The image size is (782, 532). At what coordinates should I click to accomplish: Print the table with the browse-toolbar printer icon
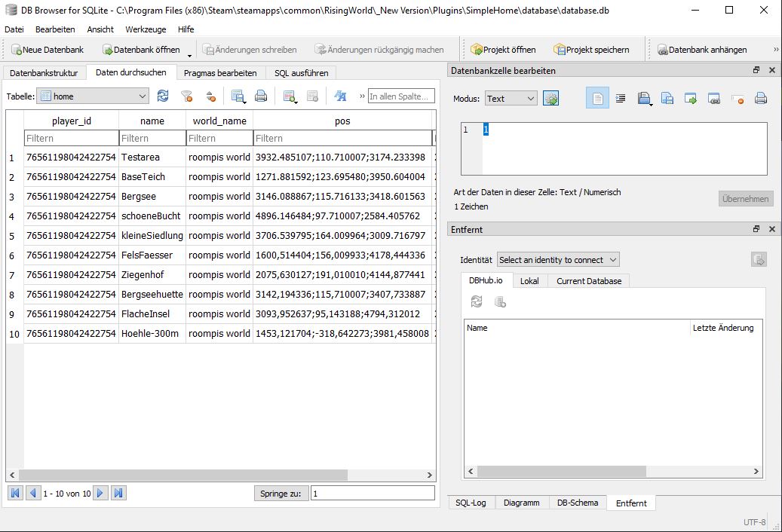point(261,96)
